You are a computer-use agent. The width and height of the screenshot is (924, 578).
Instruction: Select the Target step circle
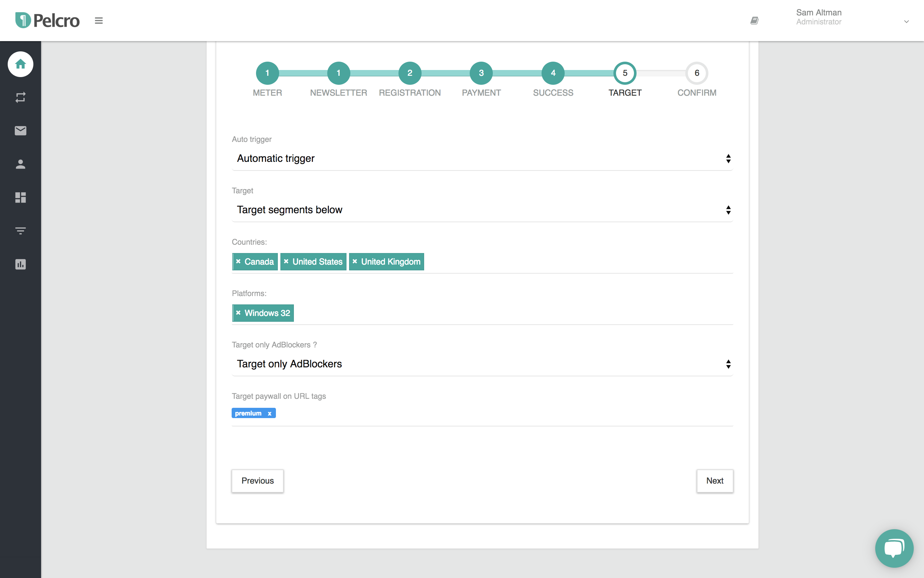point(625,73)
